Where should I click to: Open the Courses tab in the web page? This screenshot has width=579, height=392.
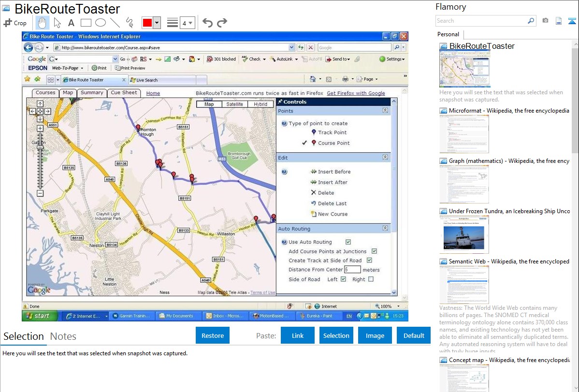click(x=45, y=93)
